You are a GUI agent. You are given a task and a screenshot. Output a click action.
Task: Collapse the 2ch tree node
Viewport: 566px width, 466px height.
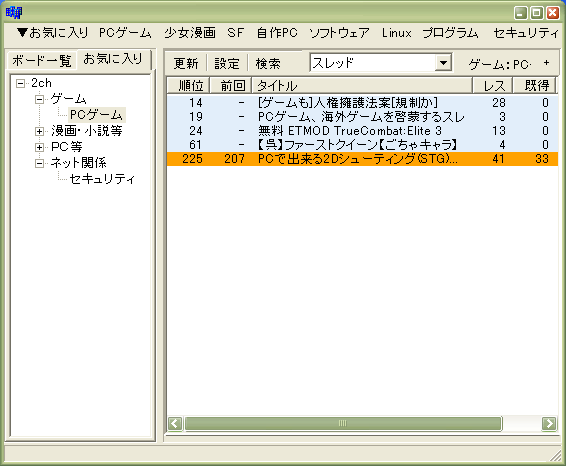21,84
